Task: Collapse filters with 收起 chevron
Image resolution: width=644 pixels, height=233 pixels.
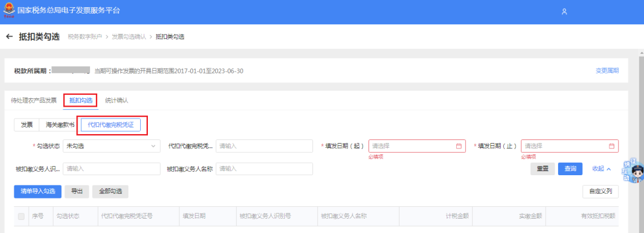Action: [602, 169]
